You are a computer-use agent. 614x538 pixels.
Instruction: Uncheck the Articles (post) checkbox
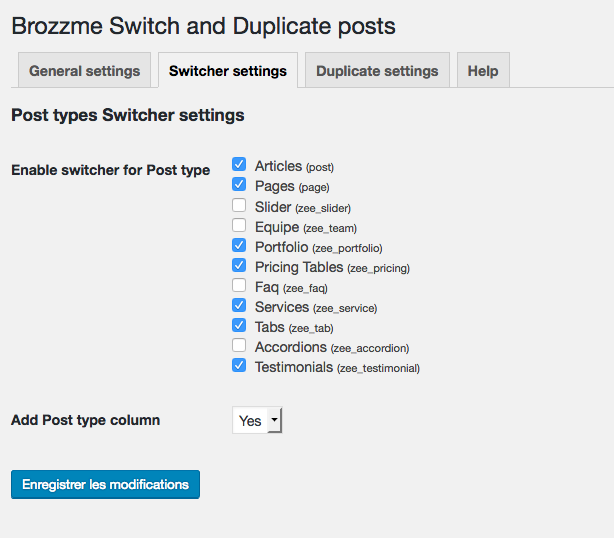coord(239,165)
